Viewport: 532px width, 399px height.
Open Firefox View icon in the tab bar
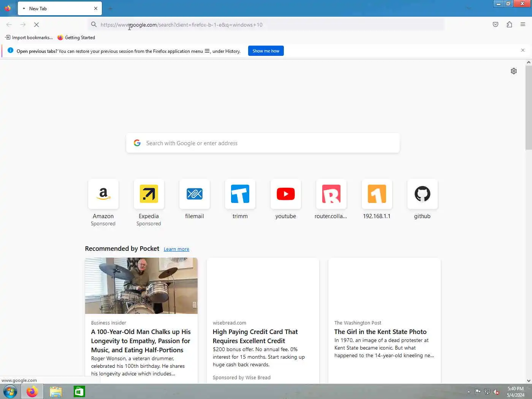click(8, 8)
